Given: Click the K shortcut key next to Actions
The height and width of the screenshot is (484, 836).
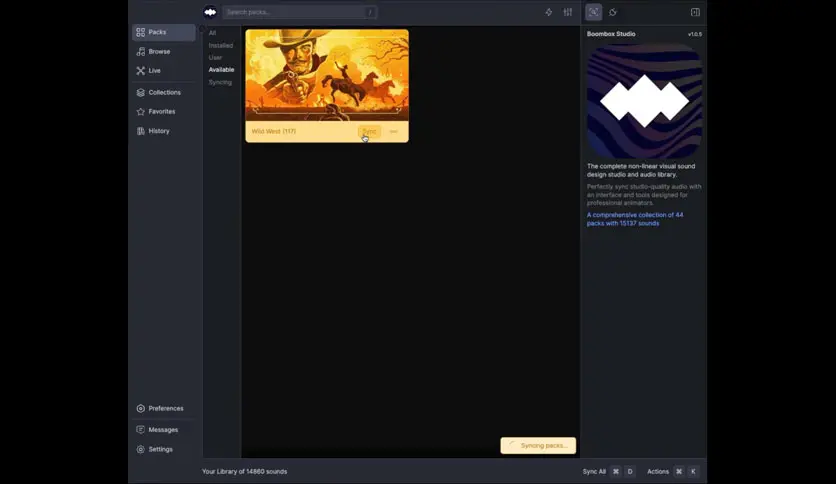Looking at the screenshot, I should pyautogui.click(x=693, y=472).
